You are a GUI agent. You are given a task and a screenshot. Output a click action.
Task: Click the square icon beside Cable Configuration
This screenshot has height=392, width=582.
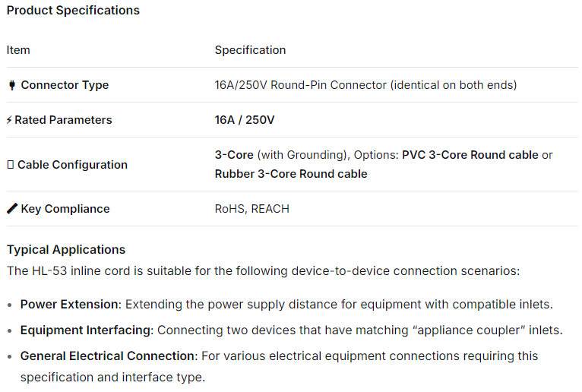point(10,165)
